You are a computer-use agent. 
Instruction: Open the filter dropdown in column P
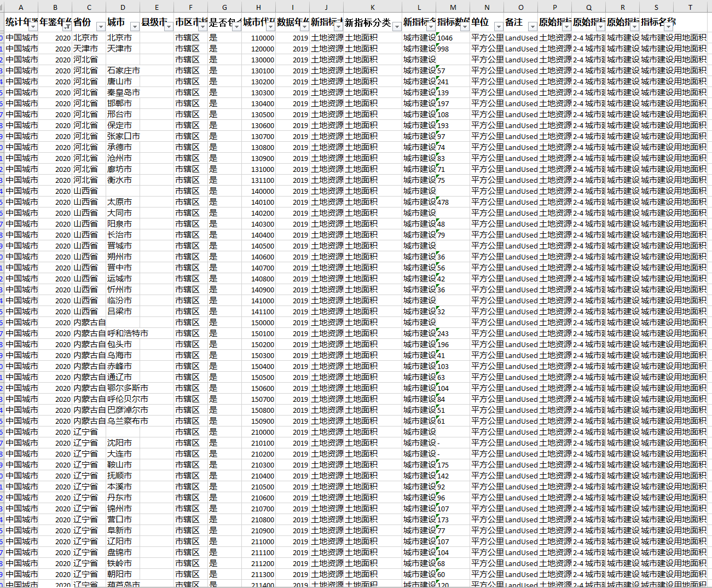(567, 27)
